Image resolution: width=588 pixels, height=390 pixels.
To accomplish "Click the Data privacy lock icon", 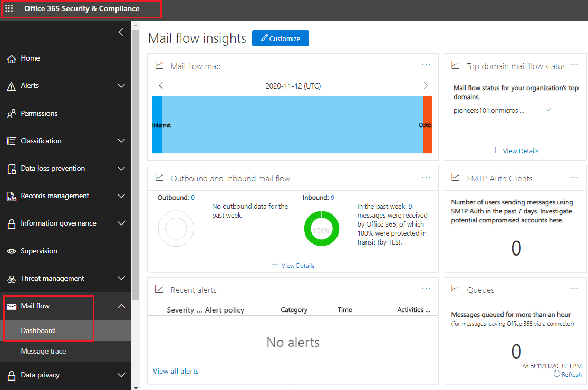I will (12, 375).
